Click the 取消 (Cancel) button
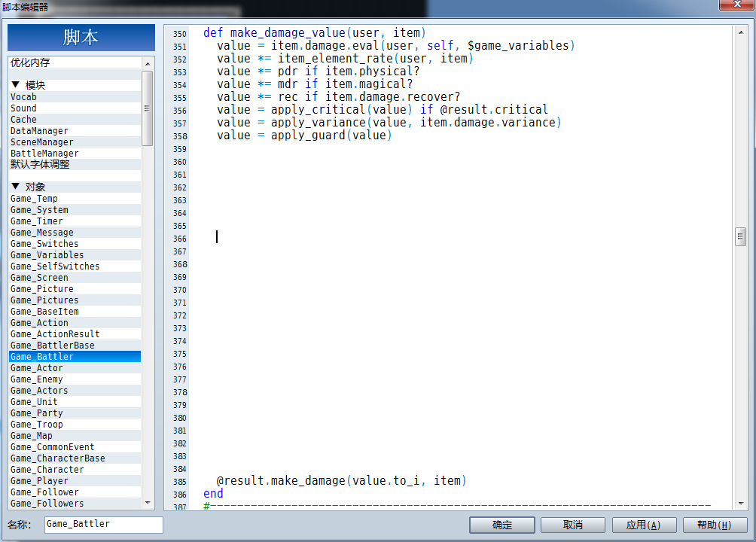Viewport: 756px width, 542px height. pyautogui.click(x=573, y=525)
